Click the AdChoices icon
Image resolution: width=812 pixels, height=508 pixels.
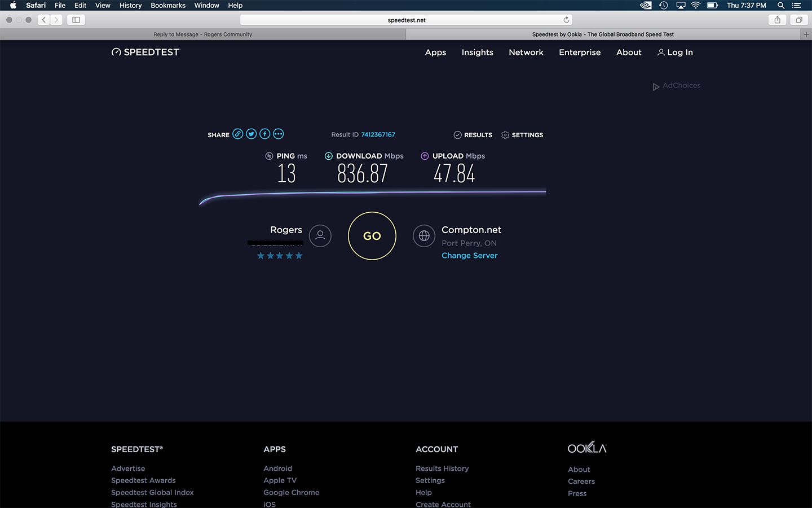pos(656,86)
